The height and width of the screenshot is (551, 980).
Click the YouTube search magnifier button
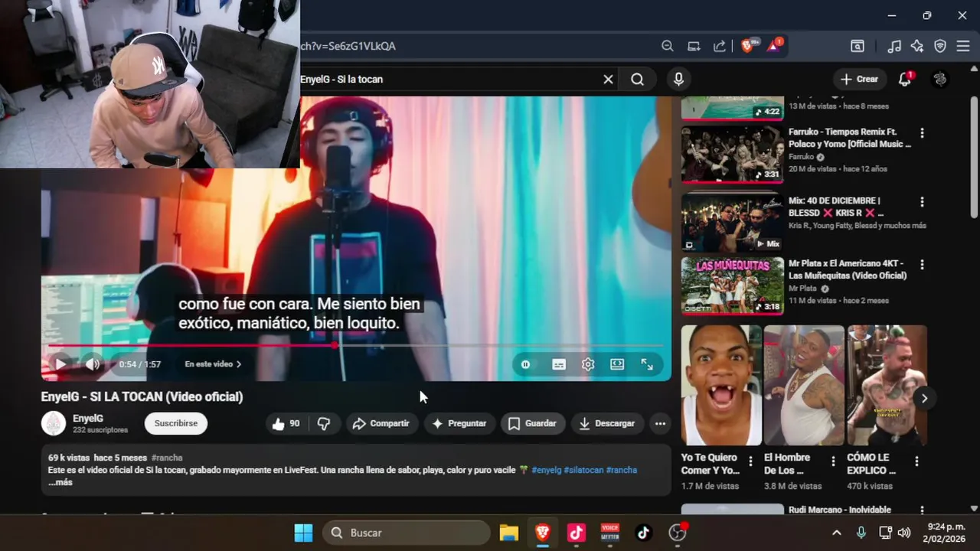point(637,79)
